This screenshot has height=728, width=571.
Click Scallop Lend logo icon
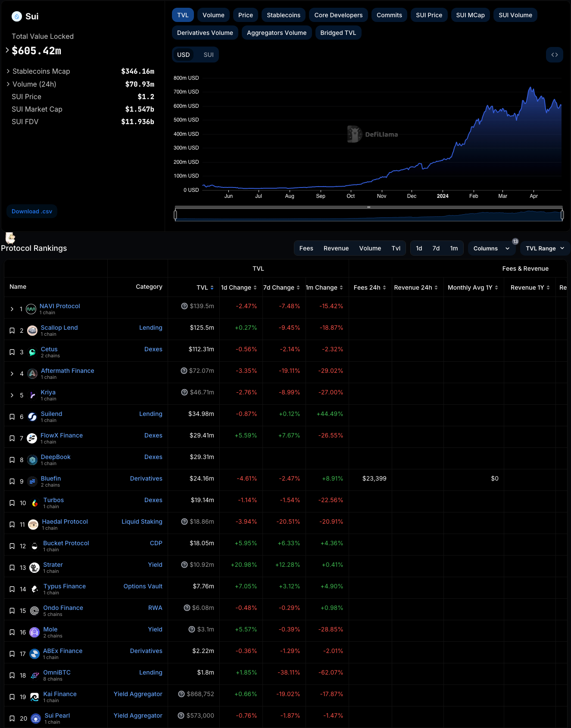(x=32, y=331)
